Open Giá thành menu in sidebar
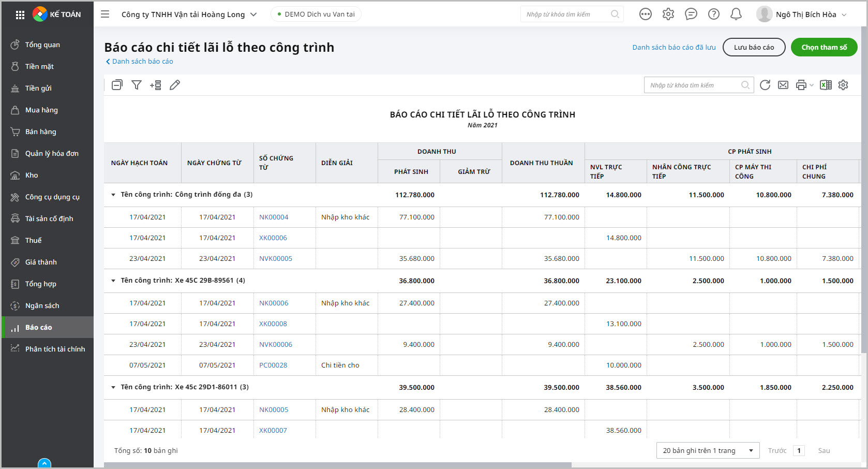868x469 pixels. click(x=41, y=262)
